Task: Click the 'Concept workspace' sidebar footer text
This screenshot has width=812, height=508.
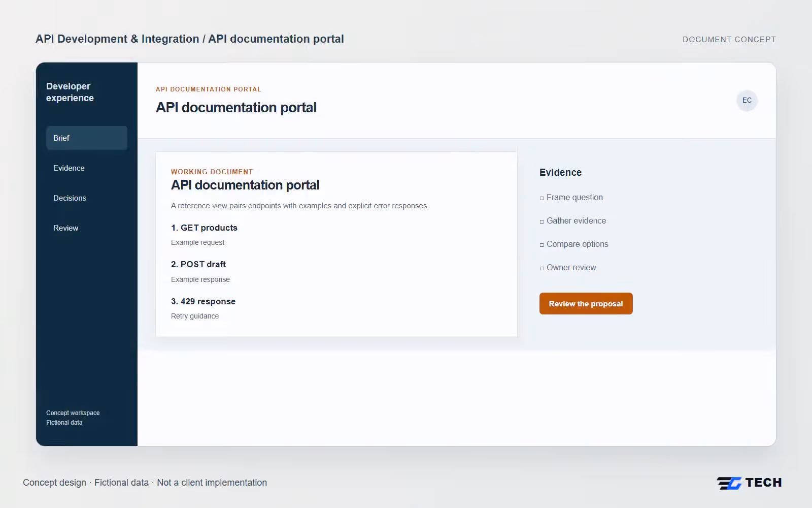Action: pos(73,413)
